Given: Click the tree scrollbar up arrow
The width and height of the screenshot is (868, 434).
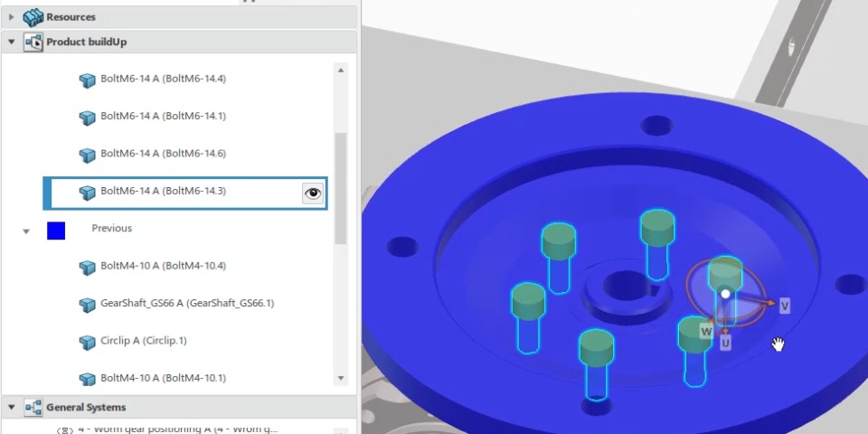Looking at the screenshot, I should coord(341,71).
